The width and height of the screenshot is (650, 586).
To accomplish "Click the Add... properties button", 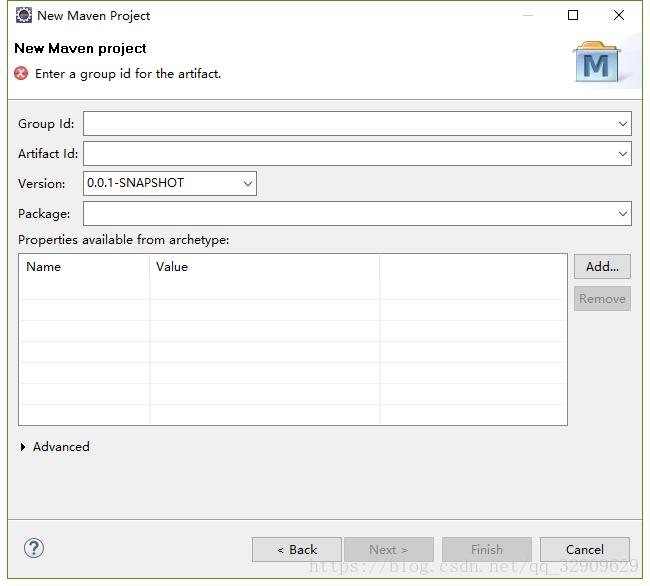I will tap(602, 266).
